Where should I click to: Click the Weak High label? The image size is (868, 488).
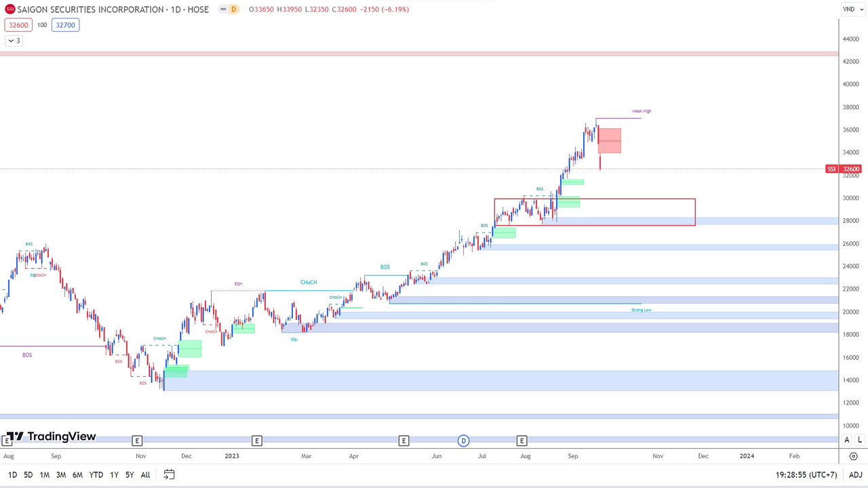642,111
